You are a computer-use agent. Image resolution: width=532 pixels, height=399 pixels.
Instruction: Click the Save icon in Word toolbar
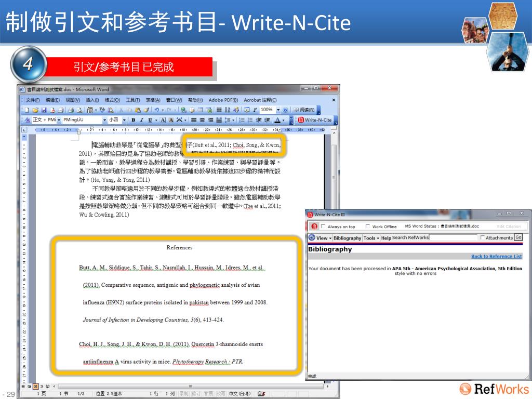pyautogui.click(x=44, y=110)
